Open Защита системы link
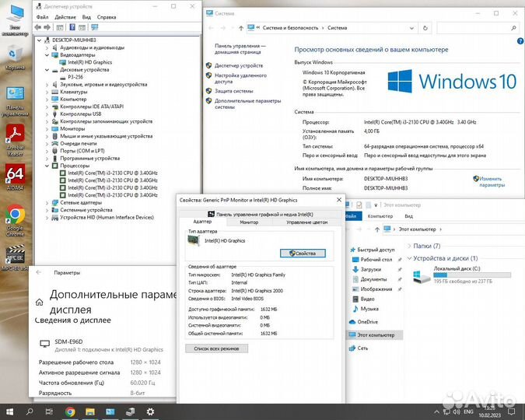The width and height of the screenshot is (525, 420). coord(233,91)
